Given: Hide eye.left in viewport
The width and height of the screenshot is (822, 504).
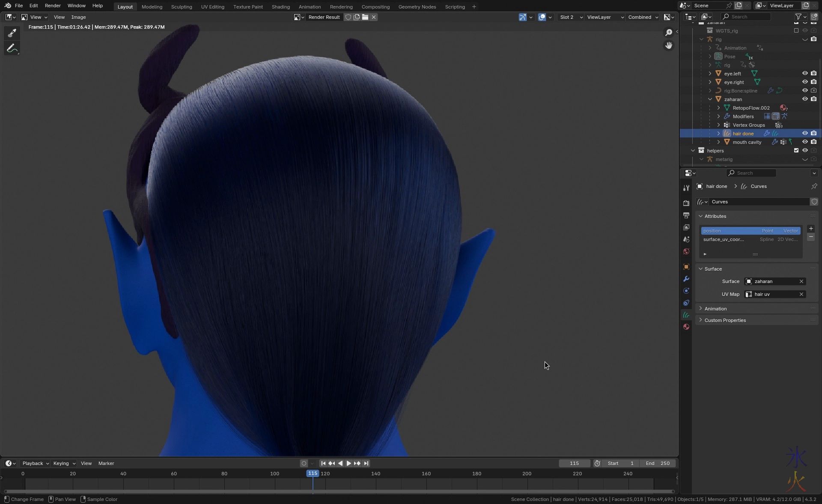Looking at the screenshot, I should 805,73.
